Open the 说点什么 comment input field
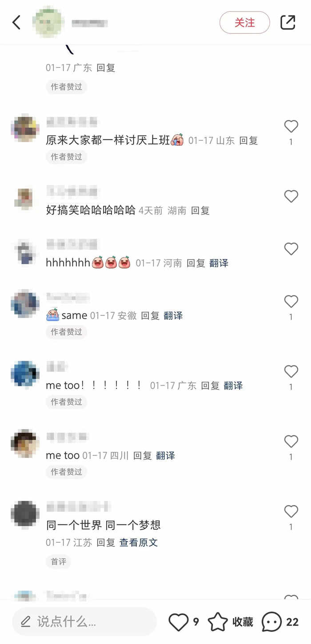 coord(84,621)
